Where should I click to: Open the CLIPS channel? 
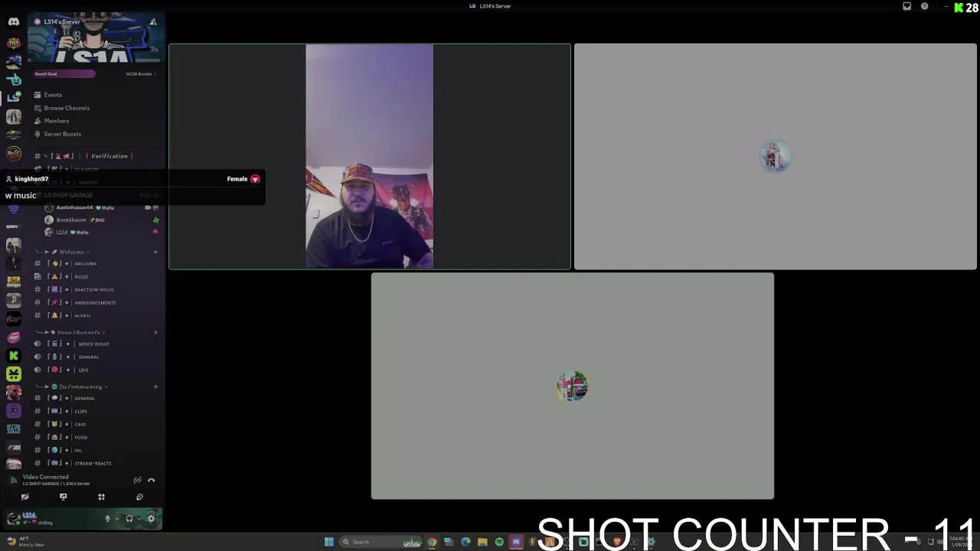94,411
